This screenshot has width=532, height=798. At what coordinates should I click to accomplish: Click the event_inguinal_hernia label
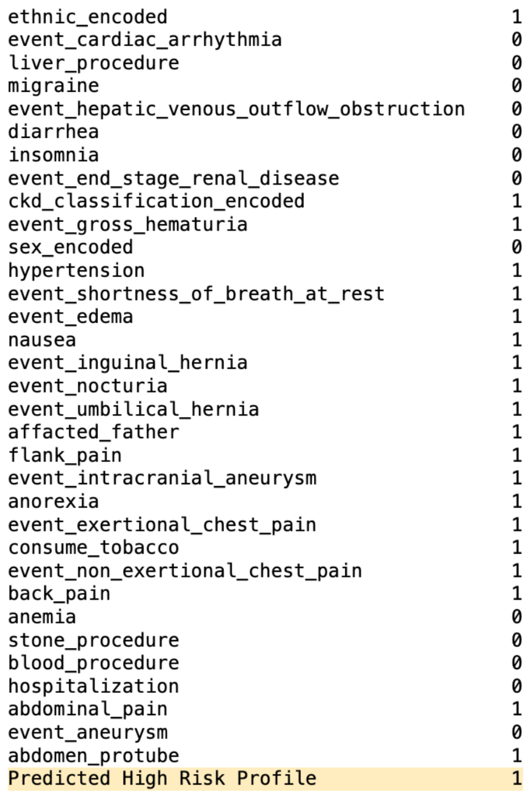tap(128, 363)
